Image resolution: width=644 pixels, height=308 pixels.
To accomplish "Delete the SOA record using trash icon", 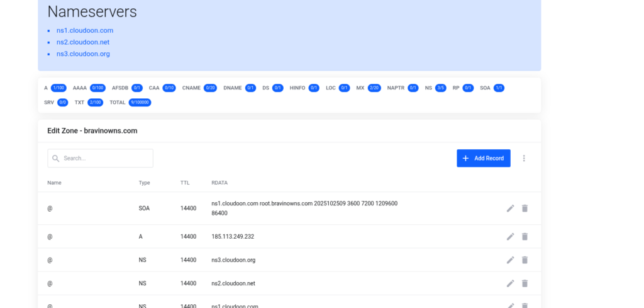I will point(525,208).
